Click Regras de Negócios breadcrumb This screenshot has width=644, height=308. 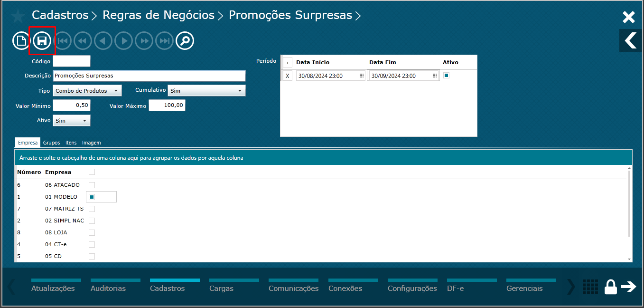(159, 15)
